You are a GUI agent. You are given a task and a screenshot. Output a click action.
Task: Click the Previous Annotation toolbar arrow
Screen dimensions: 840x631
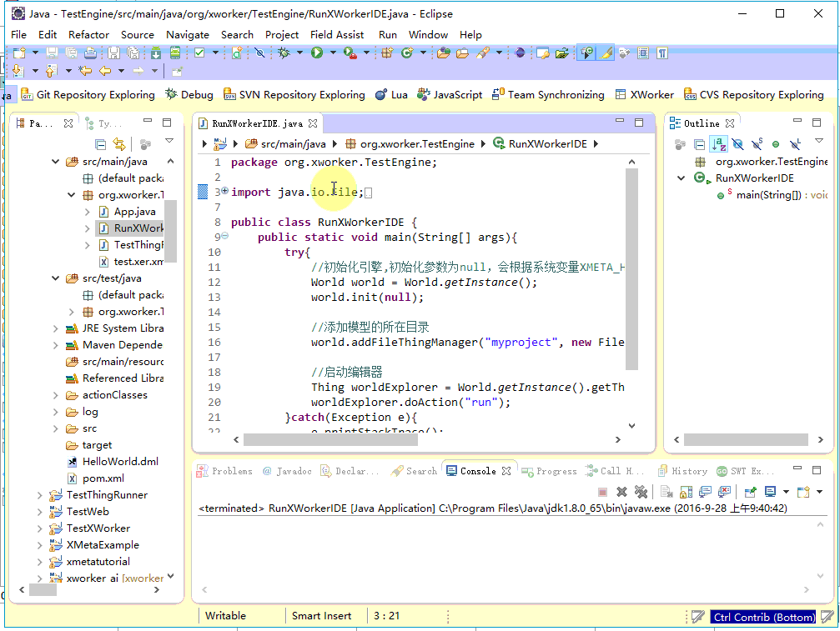(x=52, y=70)
